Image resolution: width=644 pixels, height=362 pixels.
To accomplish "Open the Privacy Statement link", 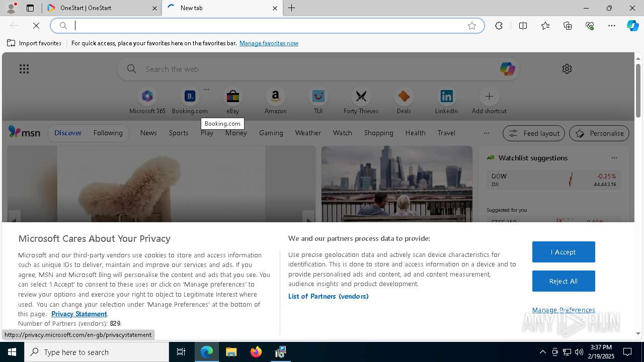I will 79,314.
